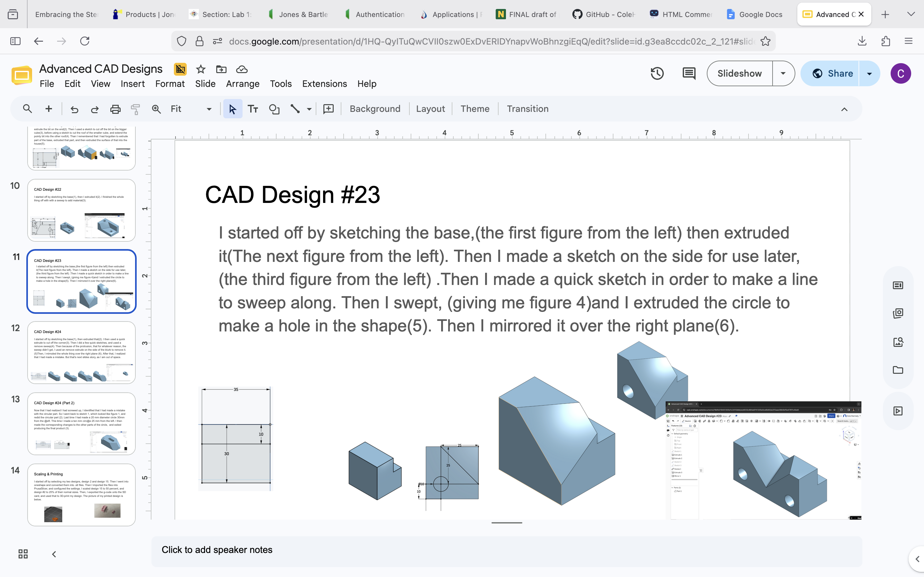This screenshot has height=577, width=924.
Task: Open the comments panel icon
Action: point(689,73)
